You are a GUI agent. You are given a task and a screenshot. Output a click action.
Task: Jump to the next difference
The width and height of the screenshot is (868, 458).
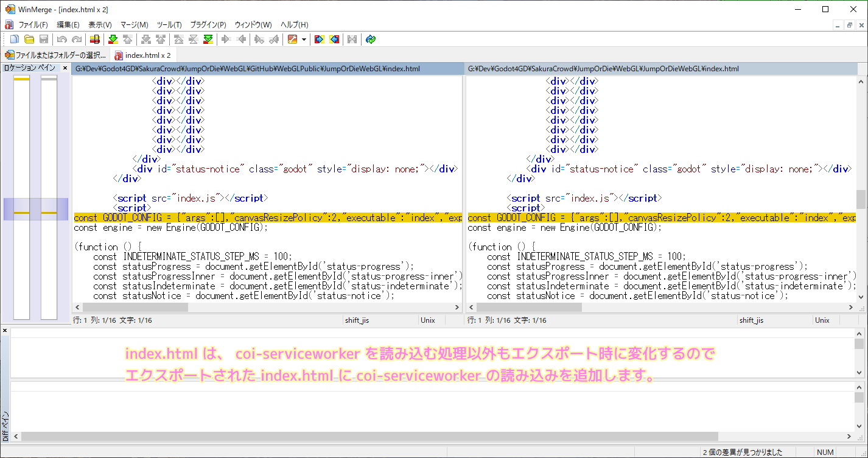pyautogui.click(x=113, y=40)
